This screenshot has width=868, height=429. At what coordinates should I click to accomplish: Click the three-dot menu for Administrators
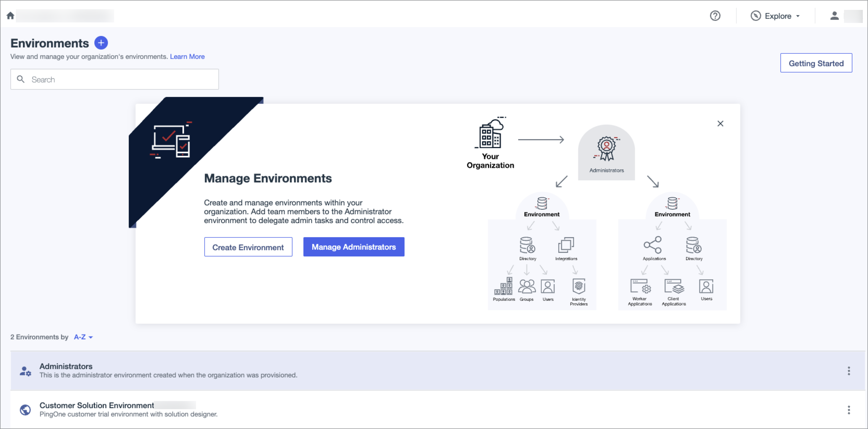[x=849, y=371]
